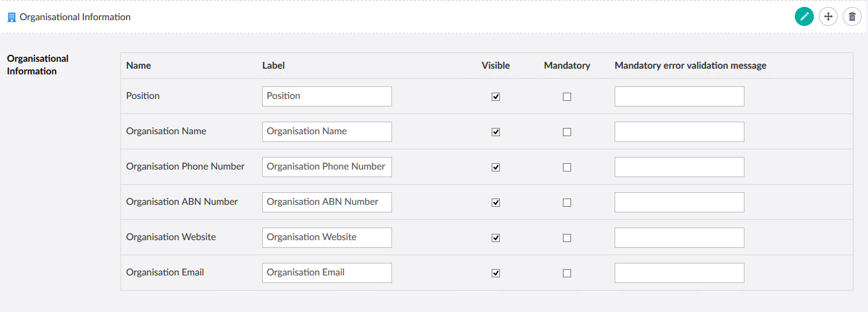Click the Organisational Information section header title
Image resolution: width=868 pixels, height=312 pixels.
[75, 17]
